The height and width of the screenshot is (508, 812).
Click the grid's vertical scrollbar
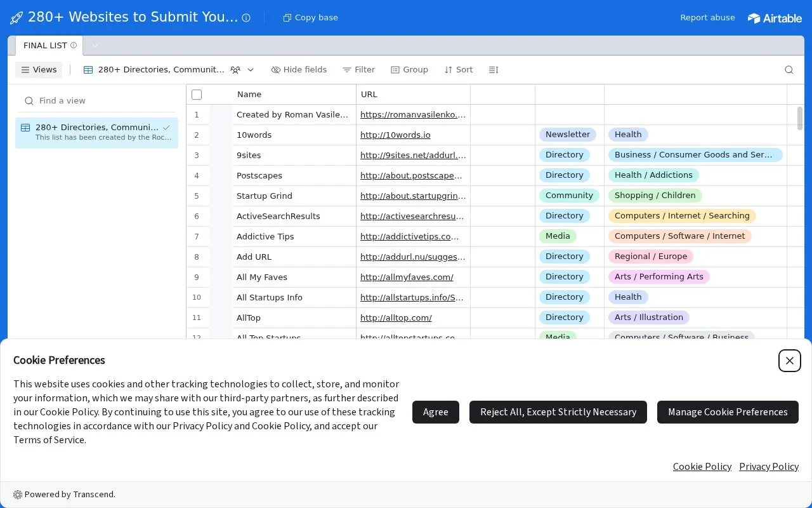[800, 118]
